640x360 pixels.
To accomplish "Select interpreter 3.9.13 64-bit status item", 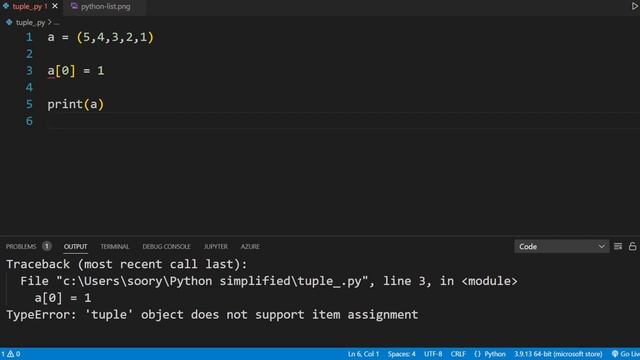I will coord(558,354).
